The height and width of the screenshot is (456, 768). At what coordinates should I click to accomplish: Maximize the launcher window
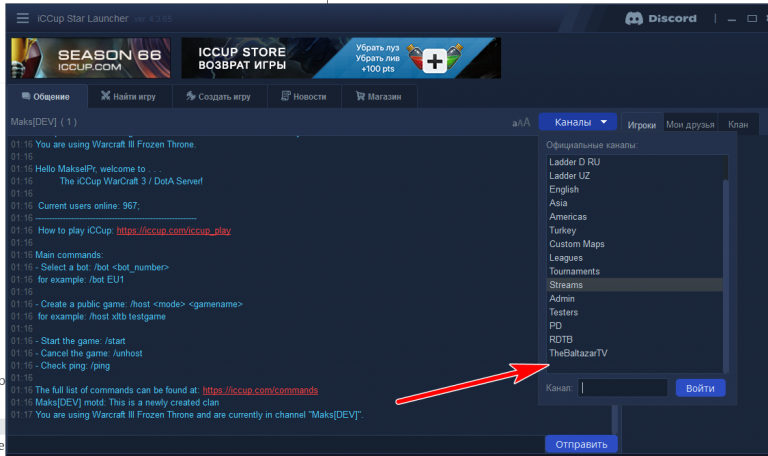coord(752,19)
